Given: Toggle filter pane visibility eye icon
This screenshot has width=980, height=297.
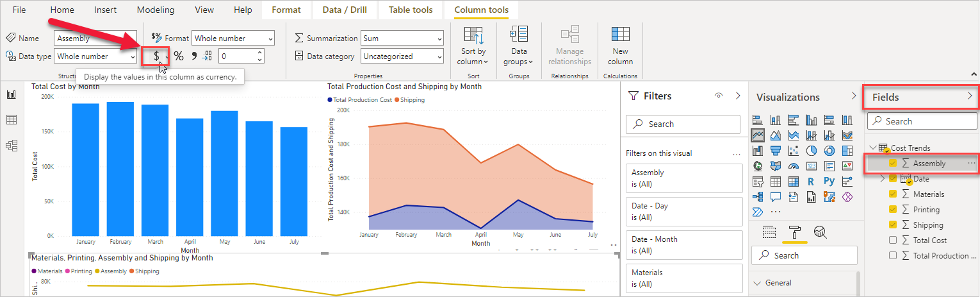Looking at the screenshot, I should (x=719, y=96).
